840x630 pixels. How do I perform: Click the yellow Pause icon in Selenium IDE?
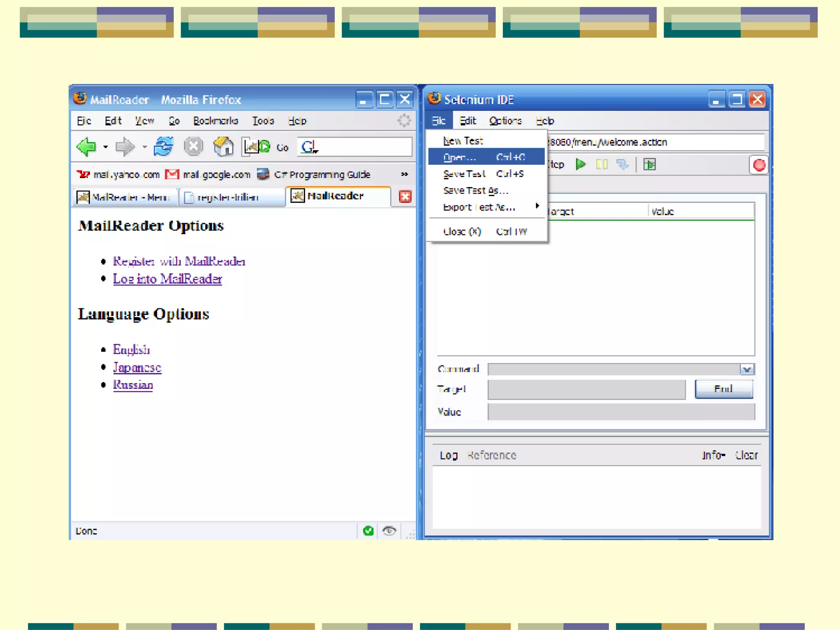pos(602,164)
